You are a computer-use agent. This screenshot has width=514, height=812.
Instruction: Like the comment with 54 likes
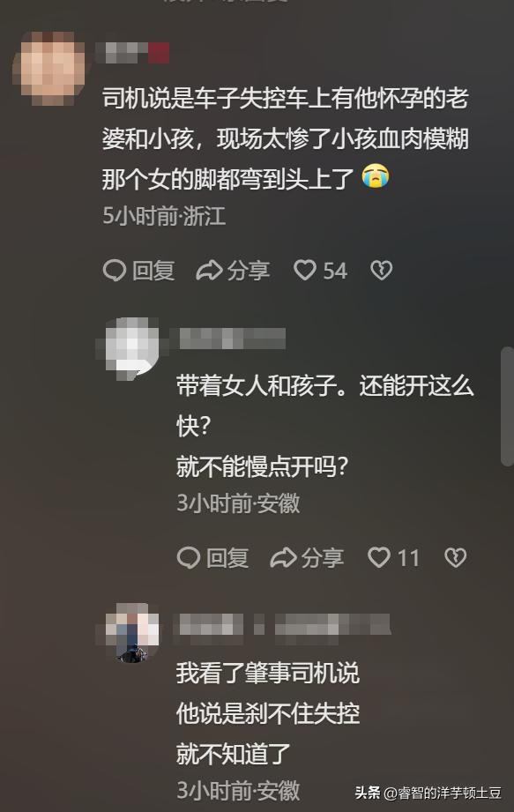[305, 271]
